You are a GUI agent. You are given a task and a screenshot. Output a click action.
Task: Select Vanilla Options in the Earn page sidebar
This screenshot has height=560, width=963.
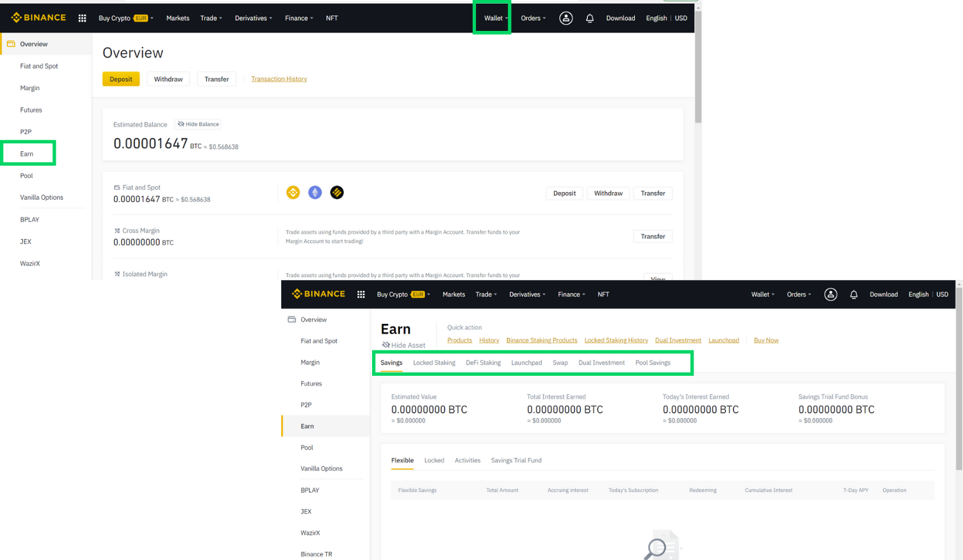[x=321, y=469]
